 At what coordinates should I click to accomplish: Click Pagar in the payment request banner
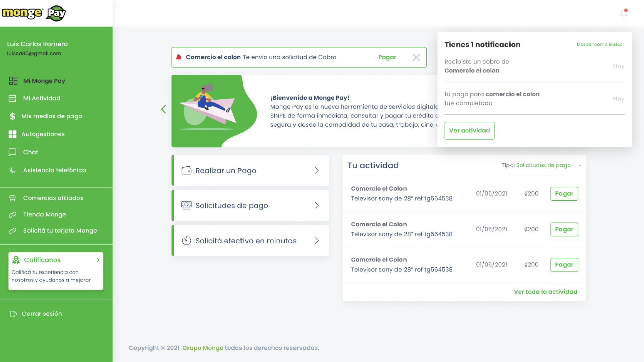pyautogui.click(x=387, y=57)
